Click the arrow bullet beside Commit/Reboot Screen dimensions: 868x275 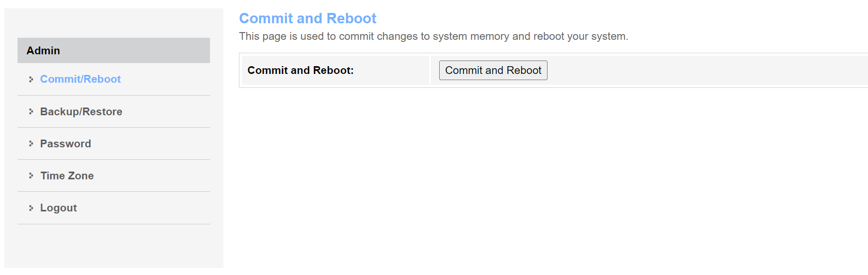(31, 80)
